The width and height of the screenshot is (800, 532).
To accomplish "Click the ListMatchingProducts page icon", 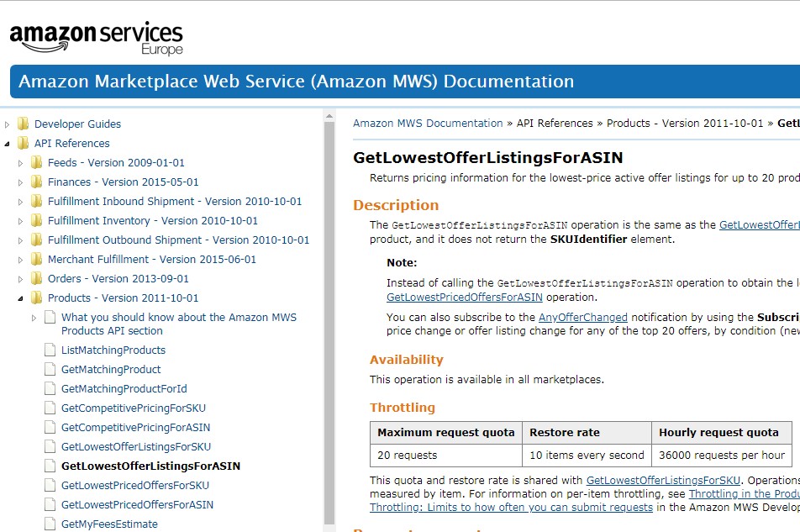I will (50, 350).
